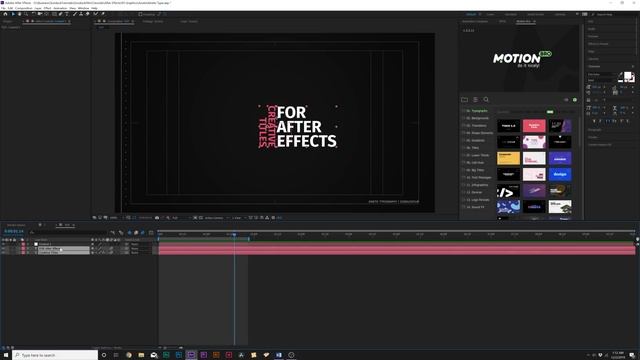This screenshot has width=640, height=360.
Task: Click the snapshot camera icon under the viewer
Action: [157, 218]
